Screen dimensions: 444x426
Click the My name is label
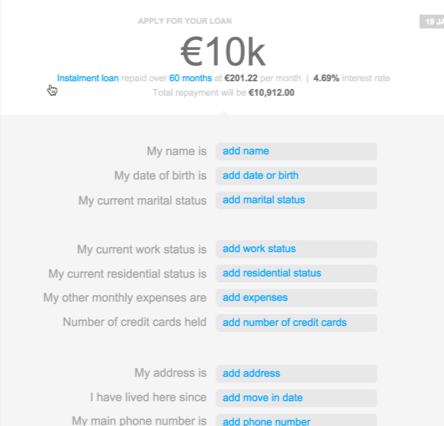[x=177, y=151]
